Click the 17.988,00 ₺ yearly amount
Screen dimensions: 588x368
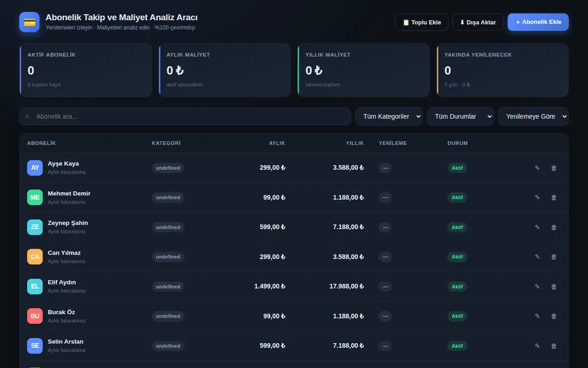click(x=347, y=287)
